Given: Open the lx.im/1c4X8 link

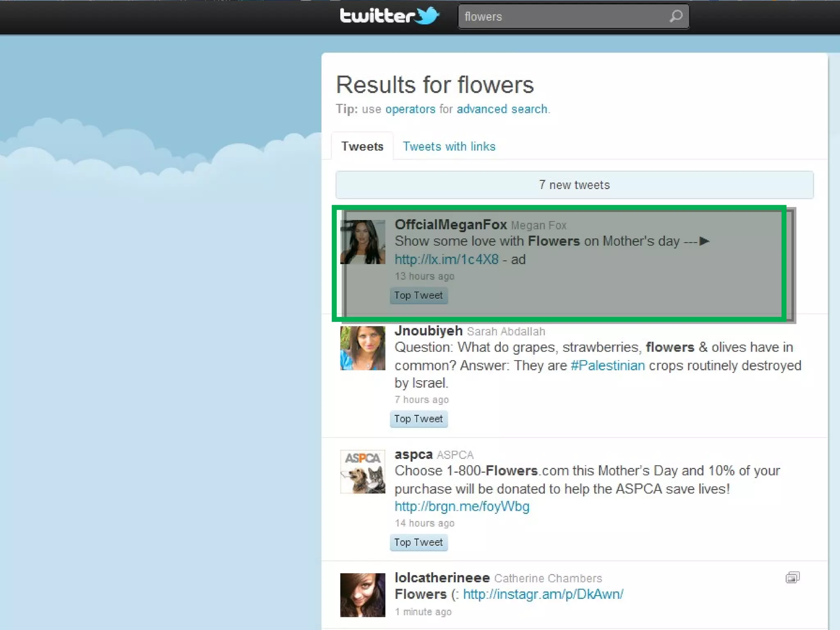Looking at the screenshot, I should 446,259.
